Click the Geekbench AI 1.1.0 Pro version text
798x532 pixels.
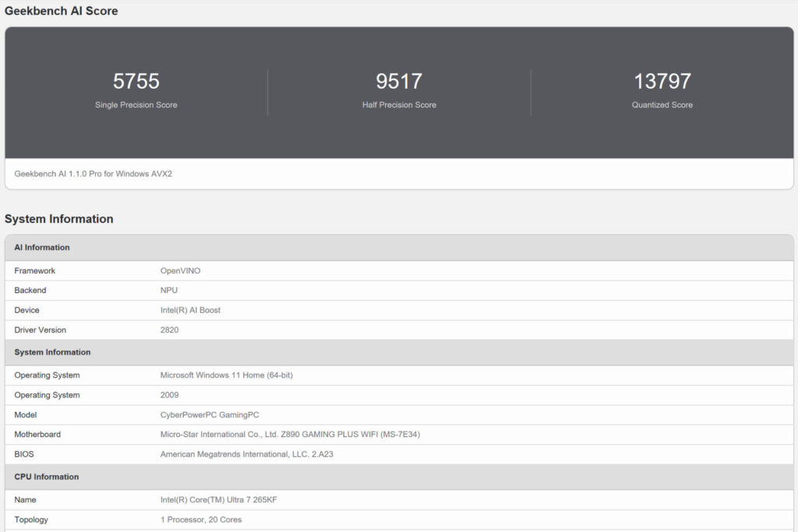pyautogui.click(x=94, y=174)
